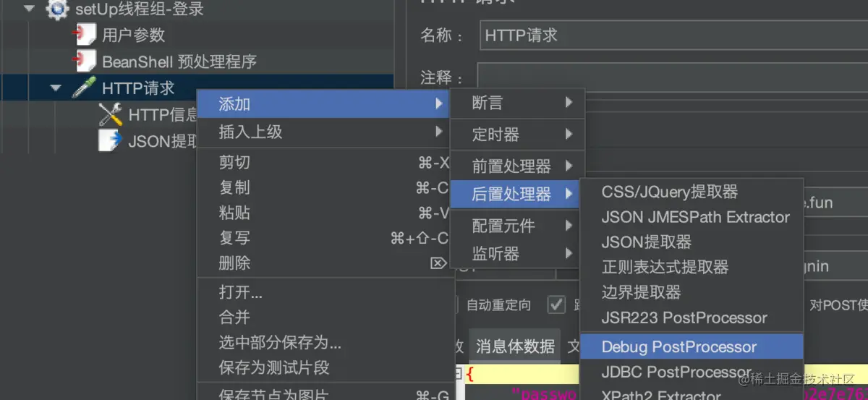Open the 前置处理器 submenu
The width and height of the screenshot is (868, 400).
coord(517,166)
